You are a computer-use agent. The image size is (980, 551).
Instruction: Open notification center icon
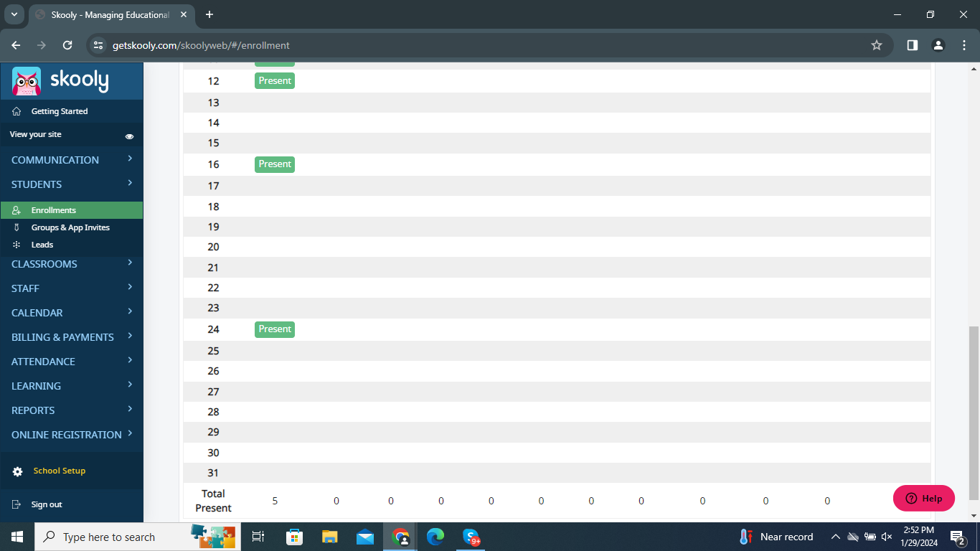coord(958,537)
